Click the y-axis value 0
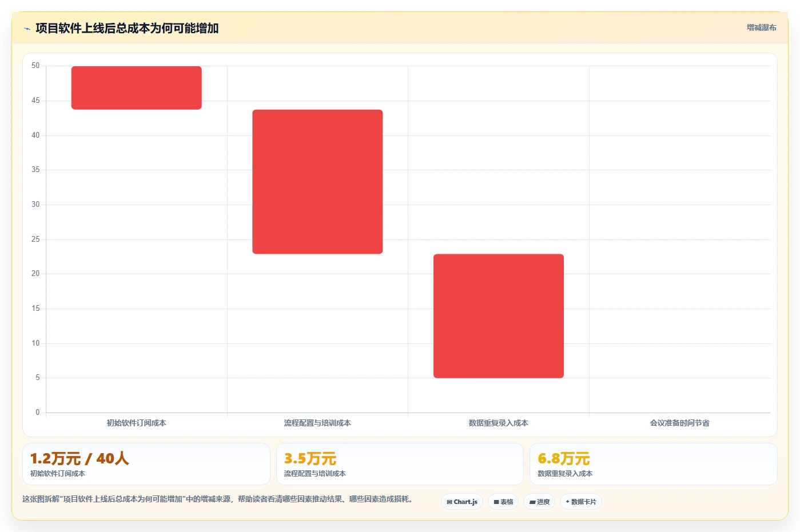 [38, 412]
